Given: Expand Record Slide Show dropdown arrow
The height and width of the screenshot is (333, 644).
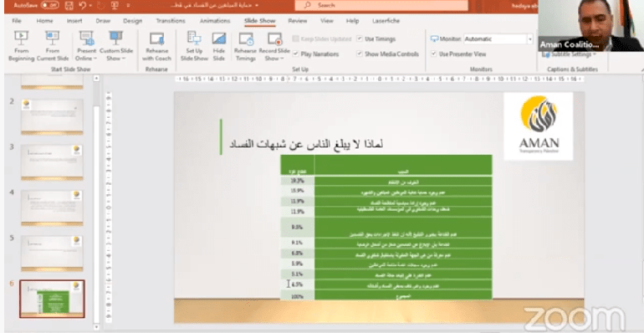Looking at the screenshot, I should coord(282,59).
